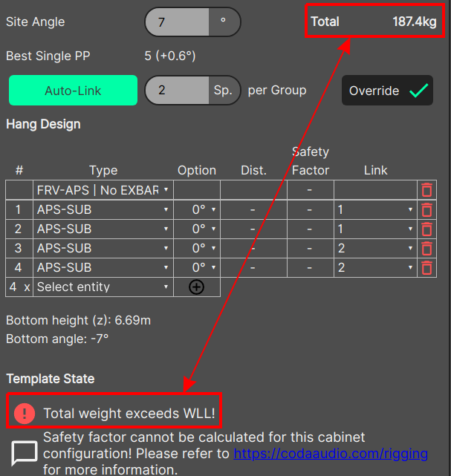Screen dimensions: 451x476
Task: Toggle the Override checkmark
Action: (x=387, y=91)
